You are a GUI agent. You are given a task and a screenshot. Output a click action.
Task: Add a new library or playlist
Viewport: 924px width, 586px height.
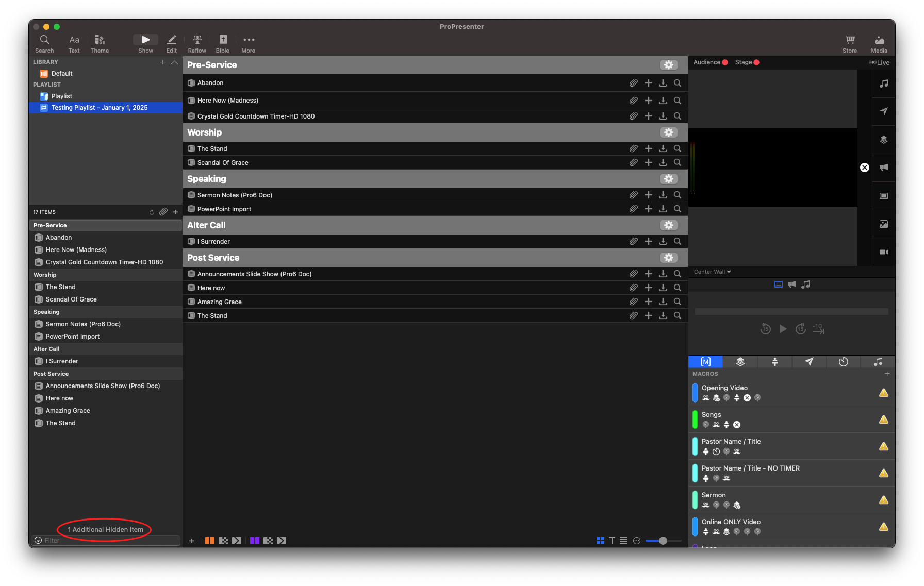pyautogui.click(x=162, y=62)
